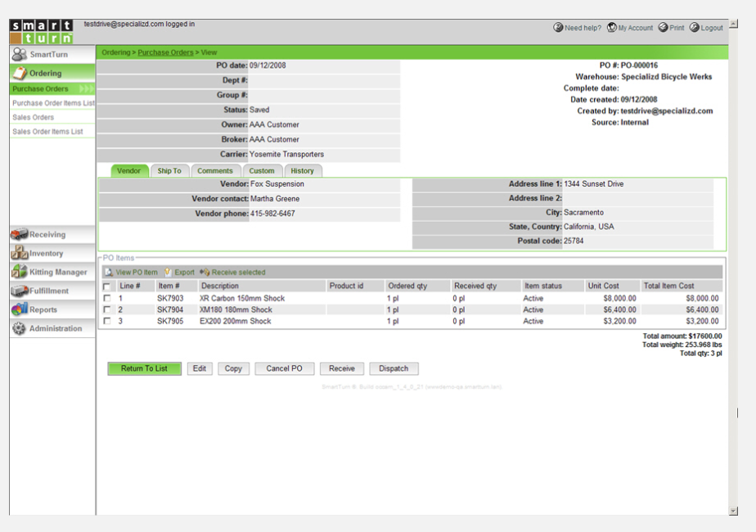
Task: Click the Return To List button
Action: [144, 368]
